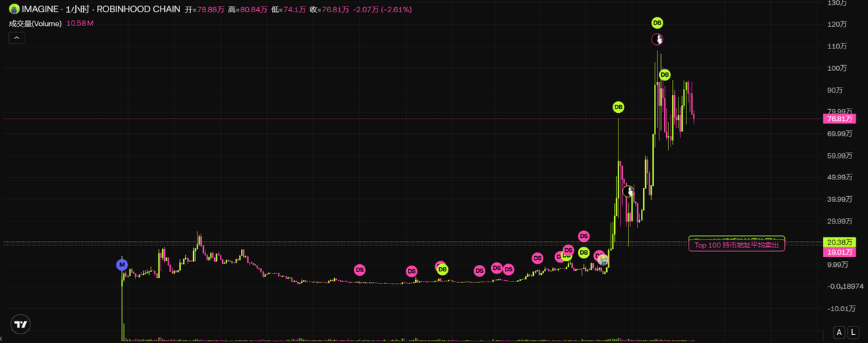The height and width of the screenshot is (343, 868).
Task: Click the green 20.38万 price tag
Action: pos(840,242)
